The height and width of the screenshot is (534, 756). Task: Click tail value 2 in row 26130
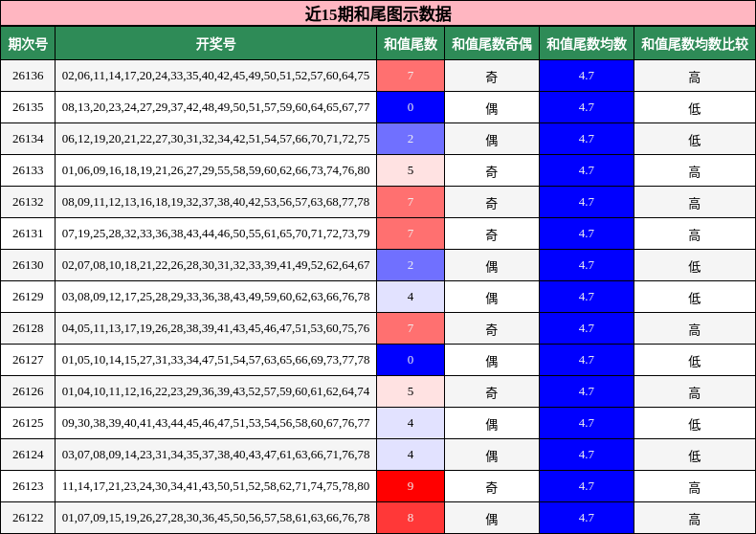pos(411,265)
